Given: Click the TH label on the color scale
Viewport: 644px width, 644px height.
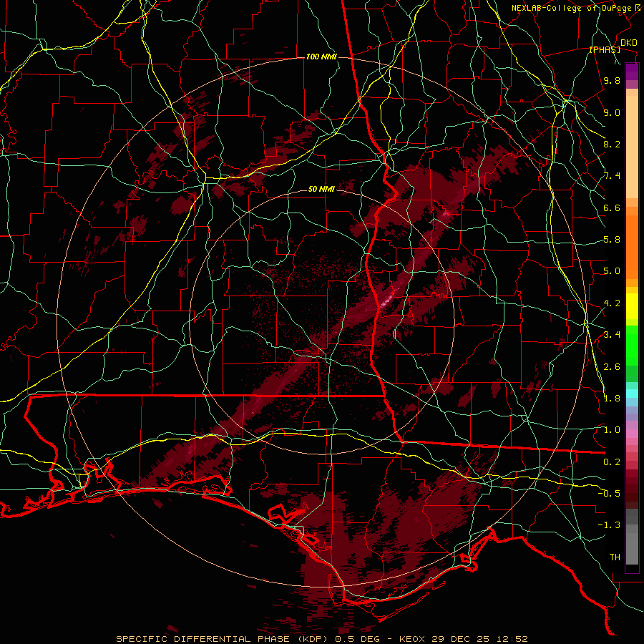Looking at the screenshot, I should pyautogui.click(x=615, y=557).
